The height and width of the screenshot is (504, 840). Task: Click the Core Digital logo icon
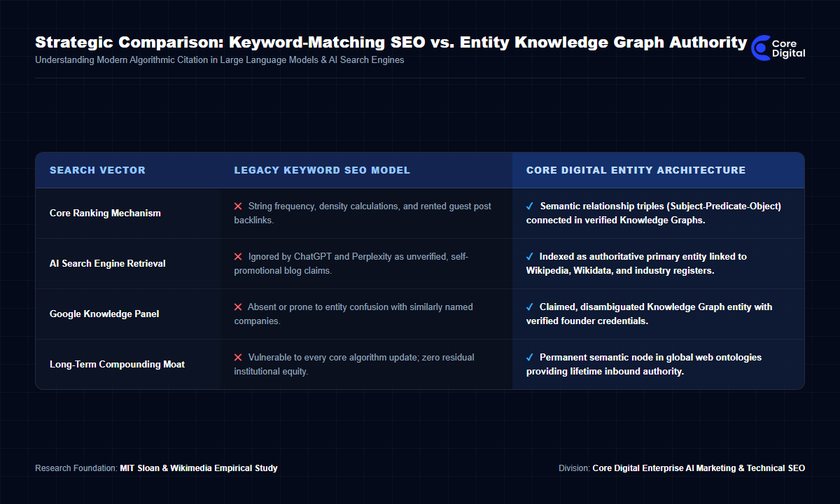click(761, 48)
